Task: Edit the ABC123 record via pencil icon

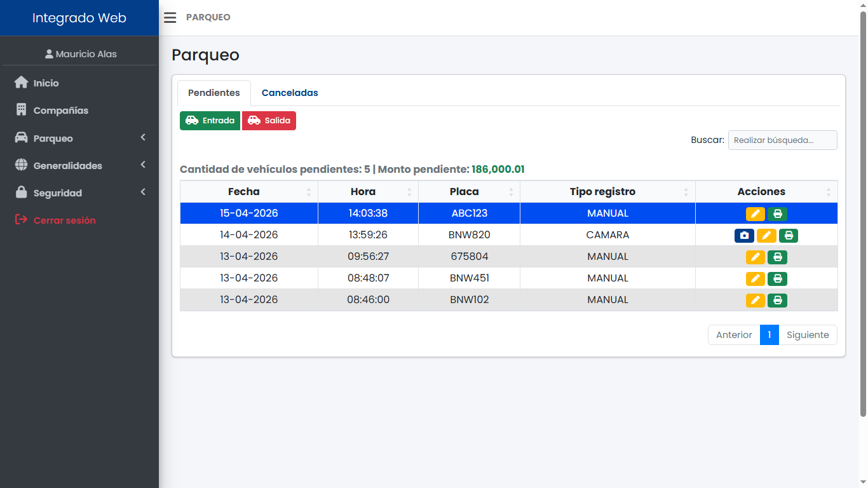Action: pos(755,213)
